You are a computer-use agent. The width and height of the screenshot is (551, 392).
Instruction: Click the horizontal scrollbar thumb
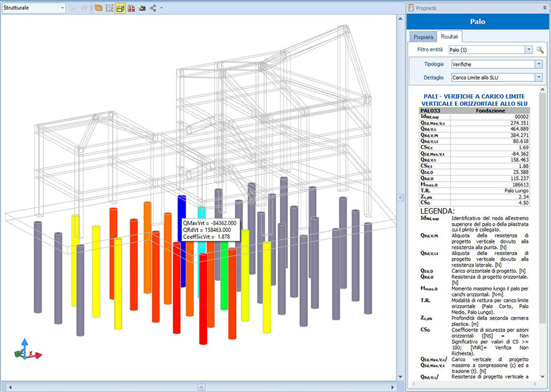(x=201, y=387)
